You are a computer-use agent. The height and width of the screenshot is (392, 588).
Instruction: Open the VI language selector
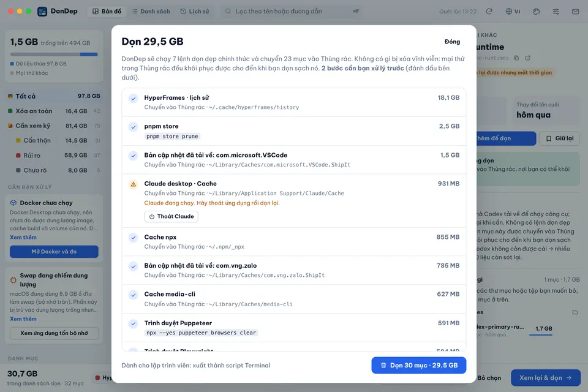pos(513,11)
